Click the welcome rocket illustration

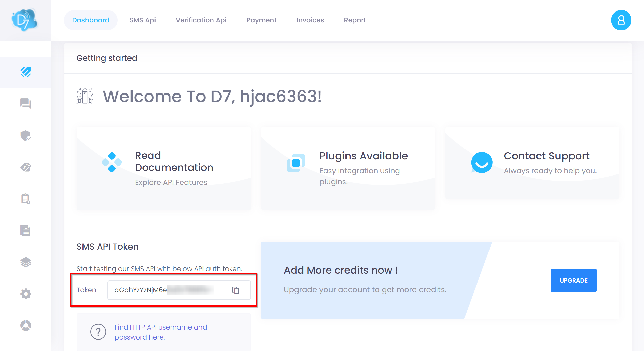85,96
